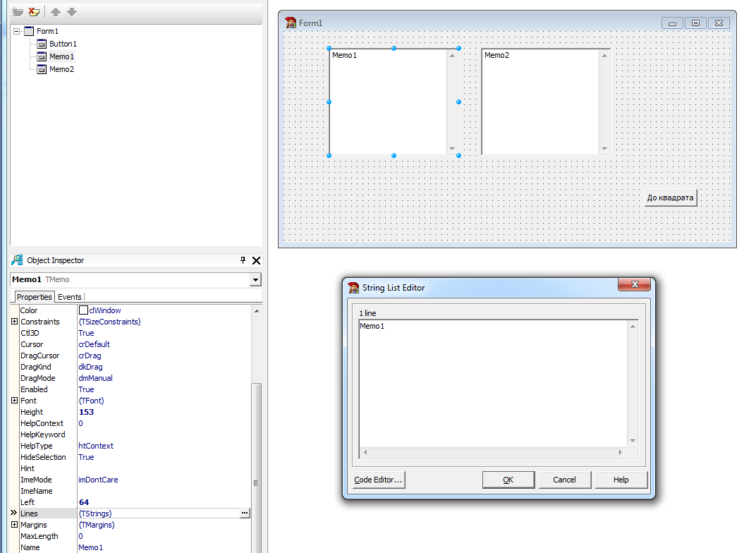Click the HelpType value htContext

tap(96, 446)
